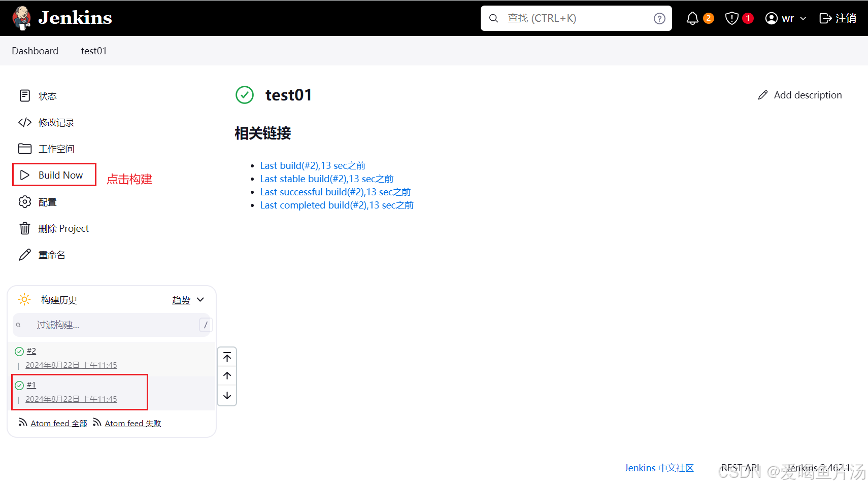Click the magnifier icon in search box
The height and width of the screenshot is (487, 868).
coord(493,18)
